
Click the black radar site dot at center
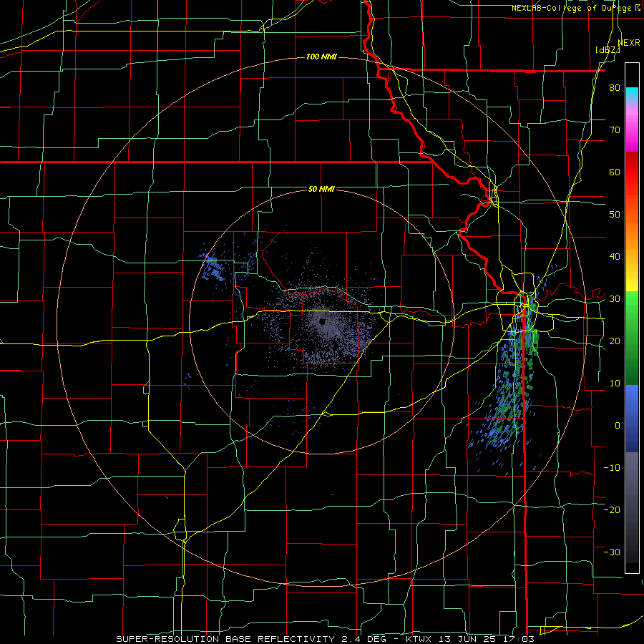[322, 321]
